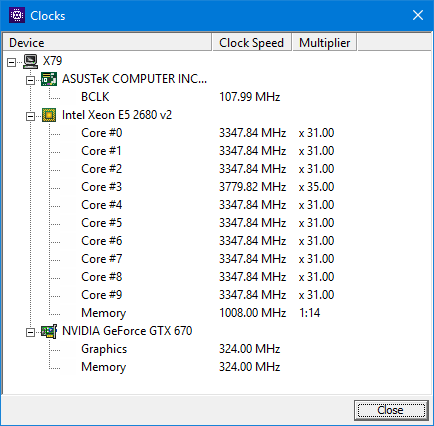Image resolution: width=434 pixels, height=426 pixels.
Task: Select the BCLK tree item
Action: click(x=95, y=97)
